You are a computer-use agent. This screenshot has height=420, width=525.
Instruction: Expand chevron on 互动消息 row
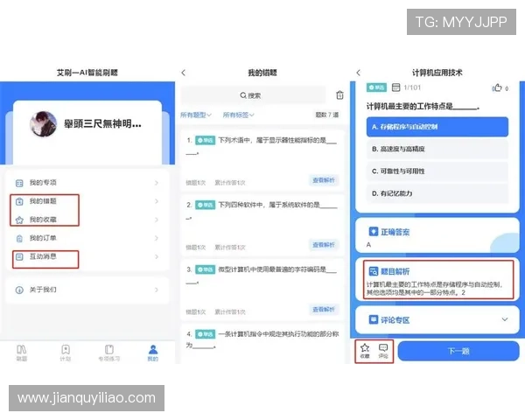(157, 256)
